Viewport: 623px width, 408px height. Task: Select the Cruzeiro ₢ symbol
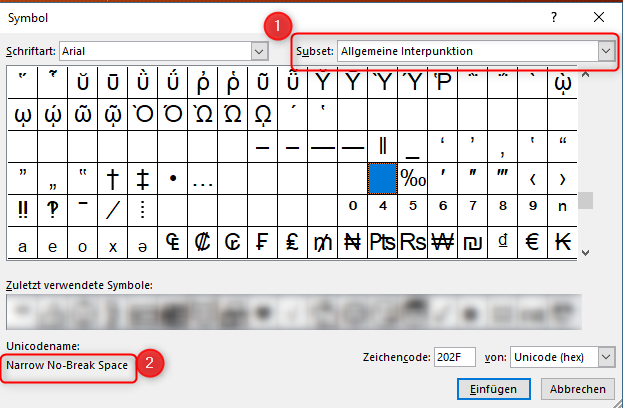click(x=232, y=243)
